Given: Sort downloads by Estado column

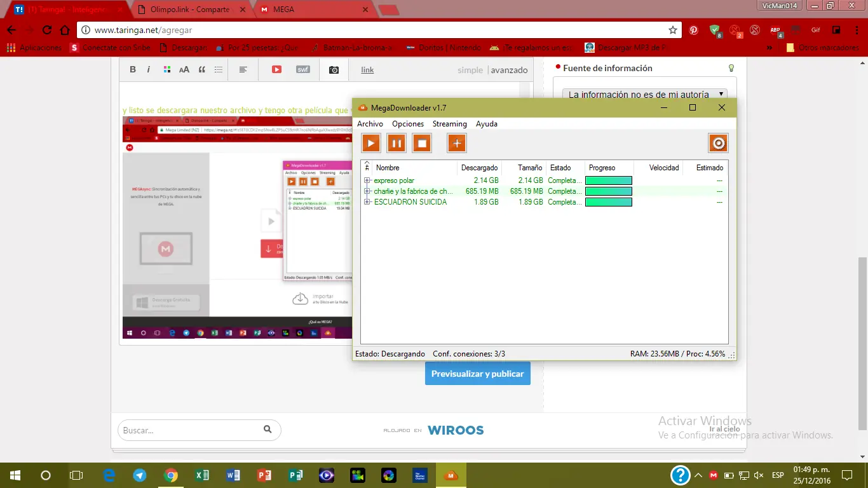Looking at the screenshot, I should pyautogui.click(x=565, y=168).
